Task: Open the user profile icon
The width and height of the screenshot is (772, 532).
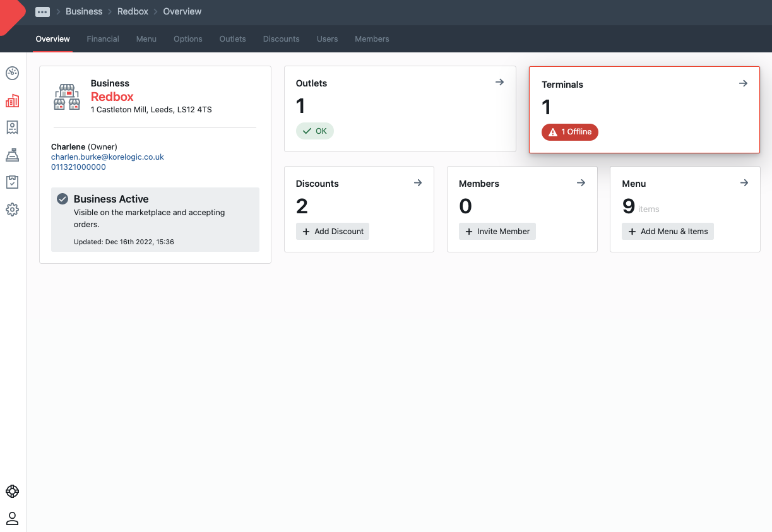Action: 12,519
